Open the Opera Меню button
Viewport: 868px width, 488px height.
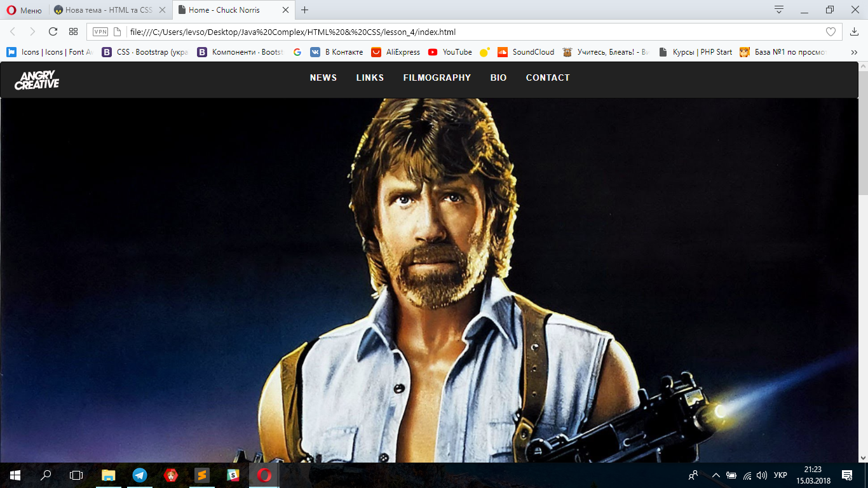(x=24, y=10)
